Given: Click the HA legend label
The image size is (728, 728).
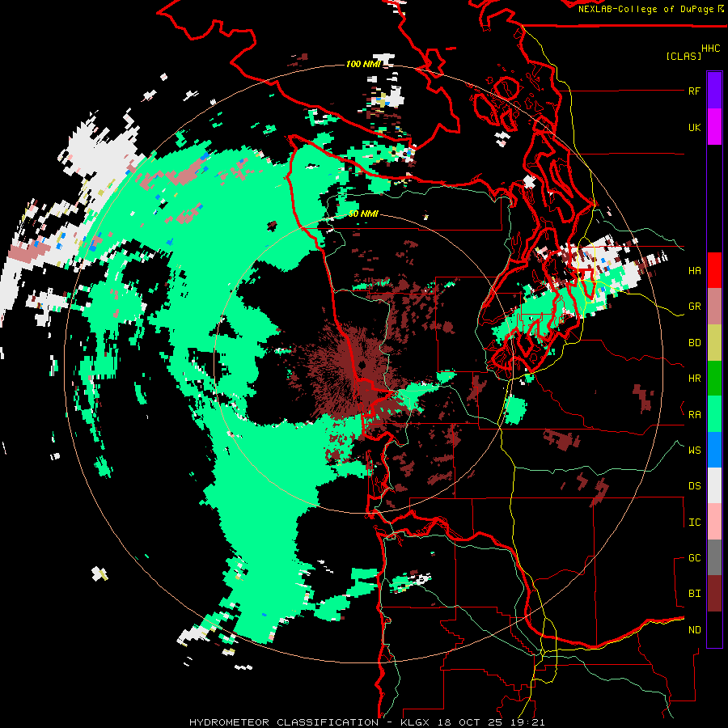Looking at the screenshot, I should [x=694, y=270].
